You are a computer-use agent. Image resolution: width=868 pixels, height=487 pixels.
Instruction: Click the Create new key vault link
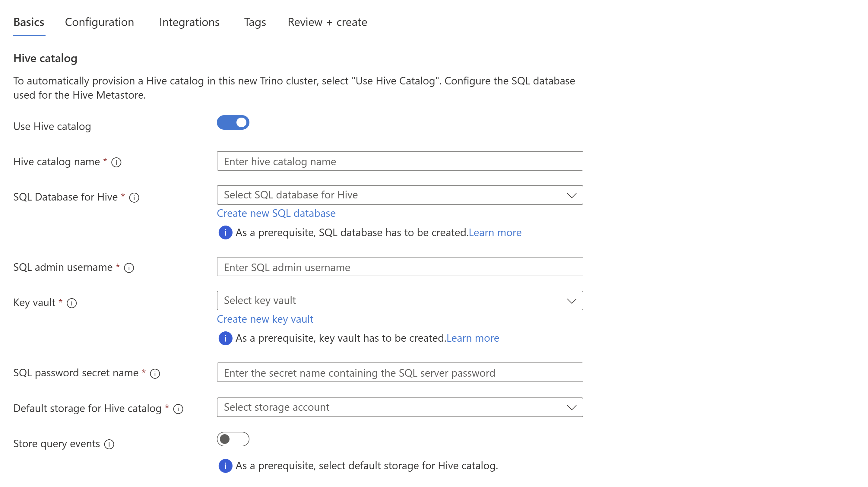pos(265,318)
